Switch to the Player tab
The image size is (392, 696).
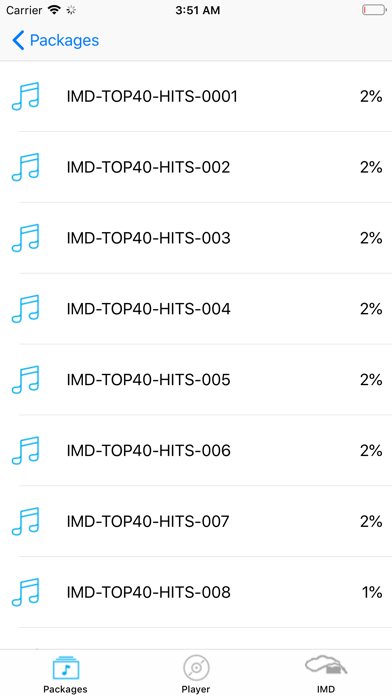(x=196, y=674)
